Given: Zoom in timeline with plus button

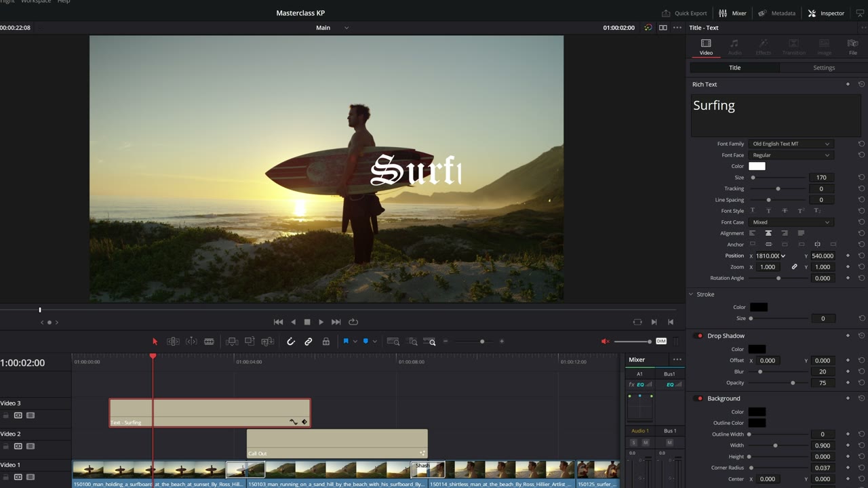Looking at the screenshot, I should 502,342.
